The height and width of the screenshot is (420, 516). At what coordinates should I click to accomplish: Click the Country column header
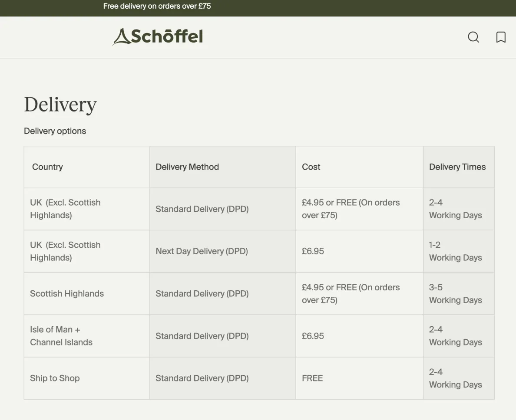pyautogui.click(x=47, y=167)
